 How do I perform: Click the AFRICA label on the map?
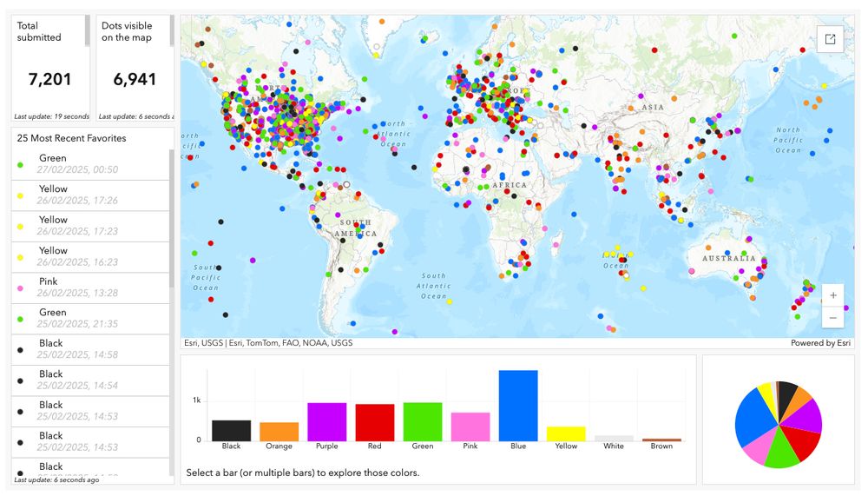(510, 185)
